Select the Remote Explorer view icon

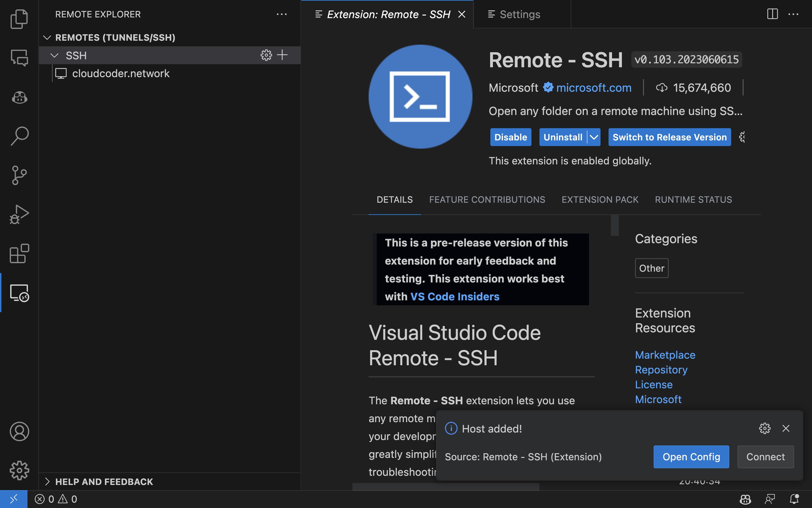pos(19,293)
